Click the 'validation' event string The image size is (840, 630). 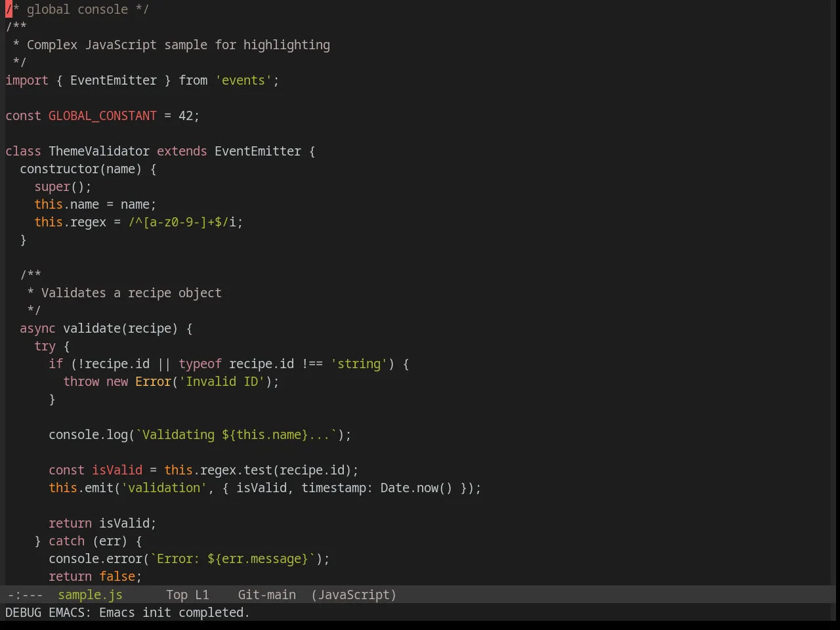pos(164,488)
